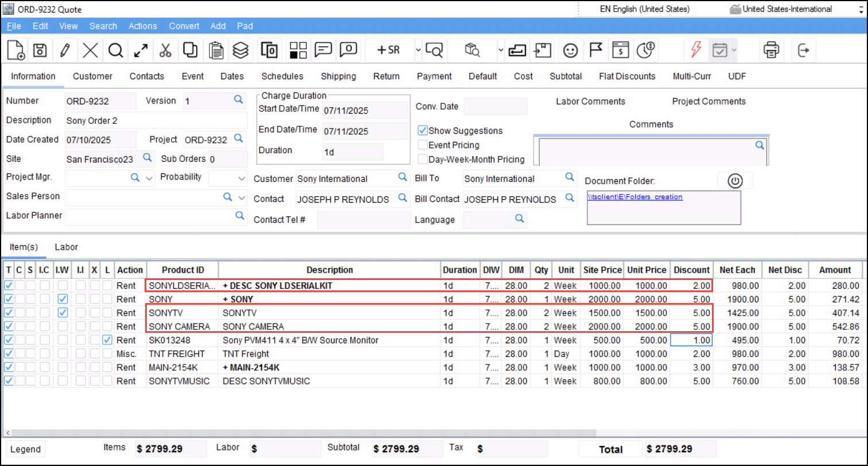Click the flag icon in toolbar
Image resolution: width=868 pixels, height=466 pixels.
(595, 51)
